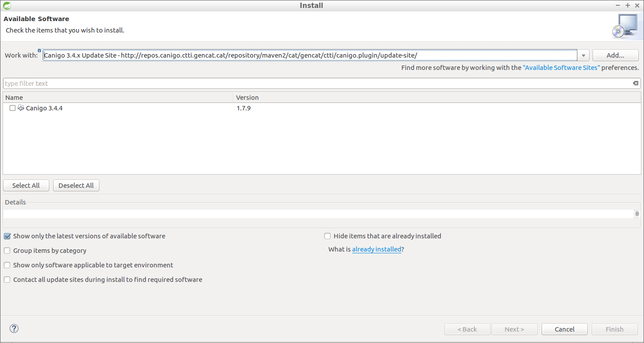Click the Work with URL text field
Viewport: 644px width, 343px height.
310,55
